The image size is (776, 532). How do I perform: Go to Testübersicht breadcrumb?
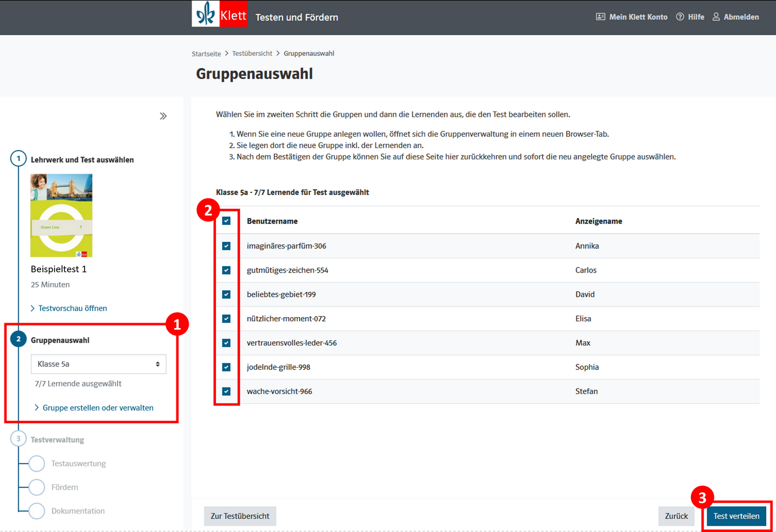tap(252, 53)
